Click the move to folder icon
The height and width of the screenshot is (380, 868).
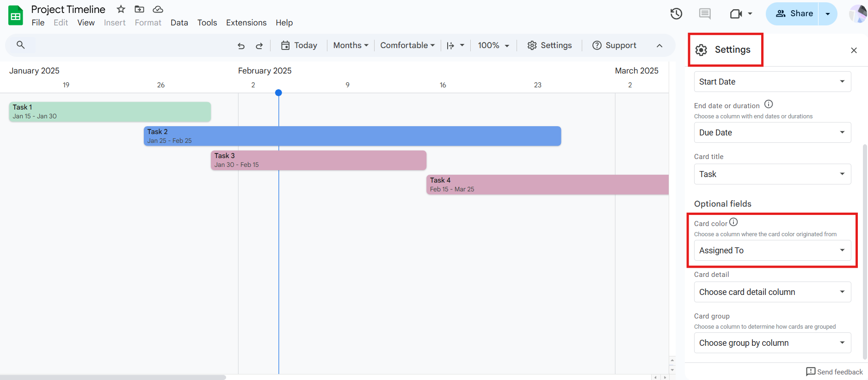click(x=139, y=9)
